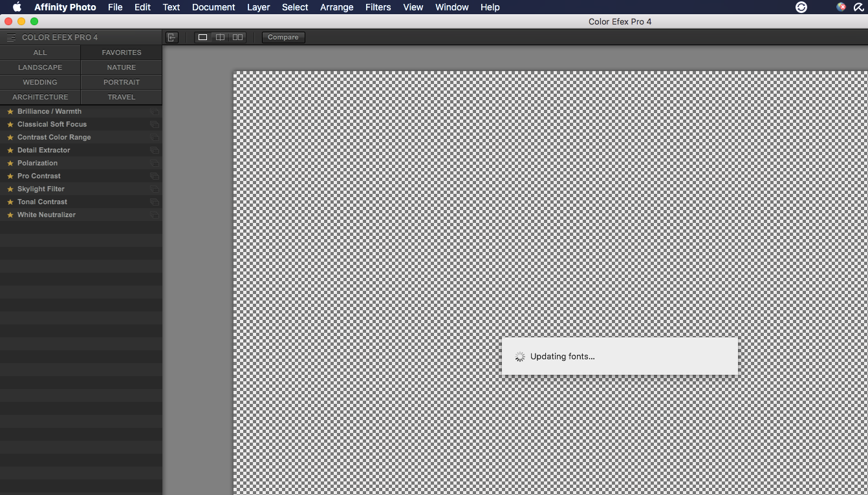Open the Text menu
Viewport: 868px width, 495px height.
click(x=171, y=7)
